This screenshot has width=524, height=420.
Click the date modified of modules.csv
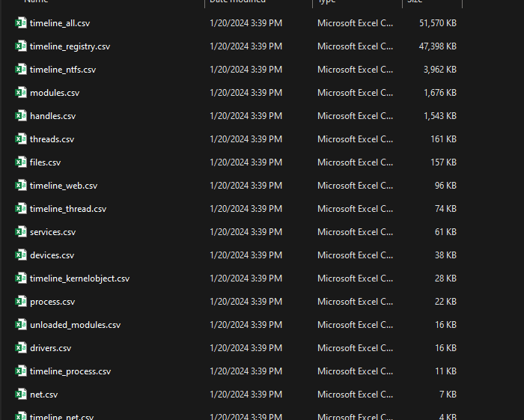pos(246,93)
